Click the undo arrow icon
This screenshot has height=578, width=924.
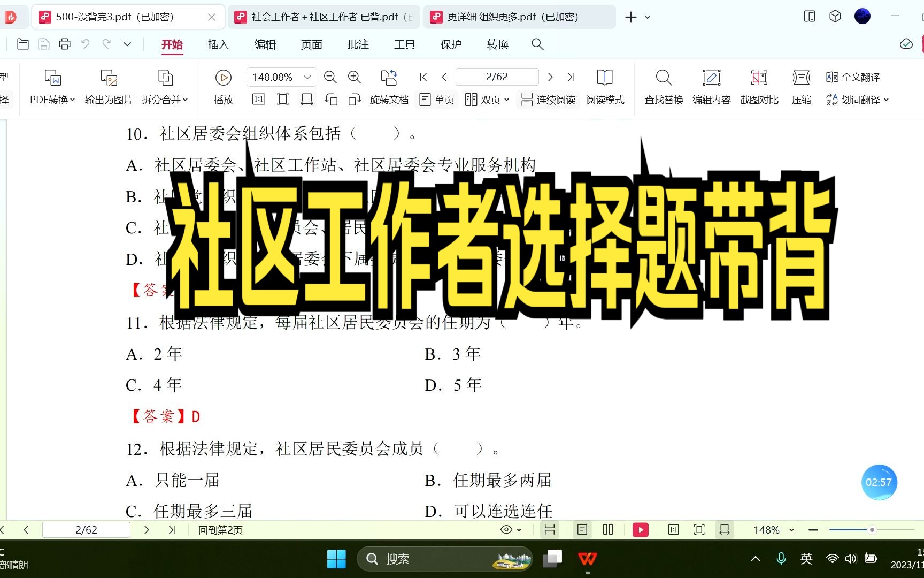86,44
